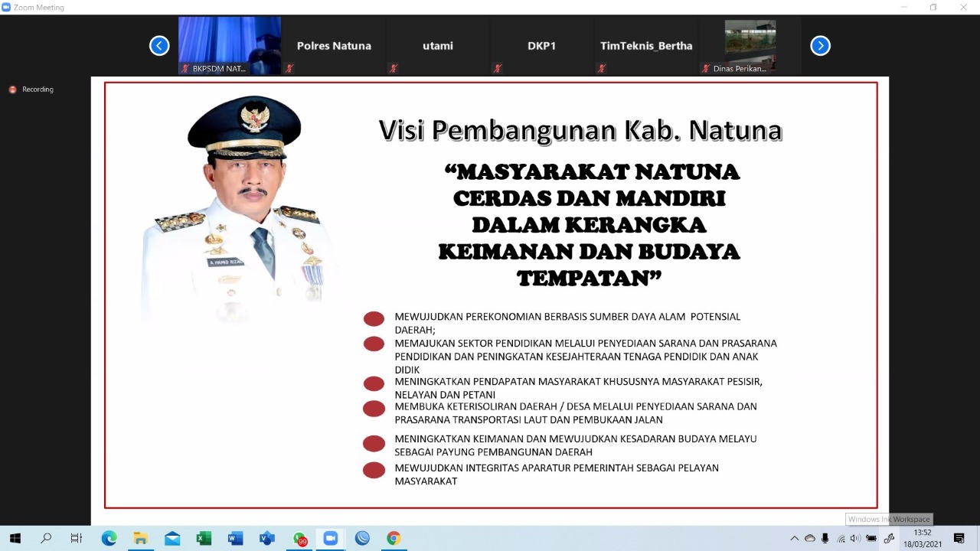This screenshot has width=980, height=551.
Task: Expand hidden icons in the system tray
Action: (795, 538)
